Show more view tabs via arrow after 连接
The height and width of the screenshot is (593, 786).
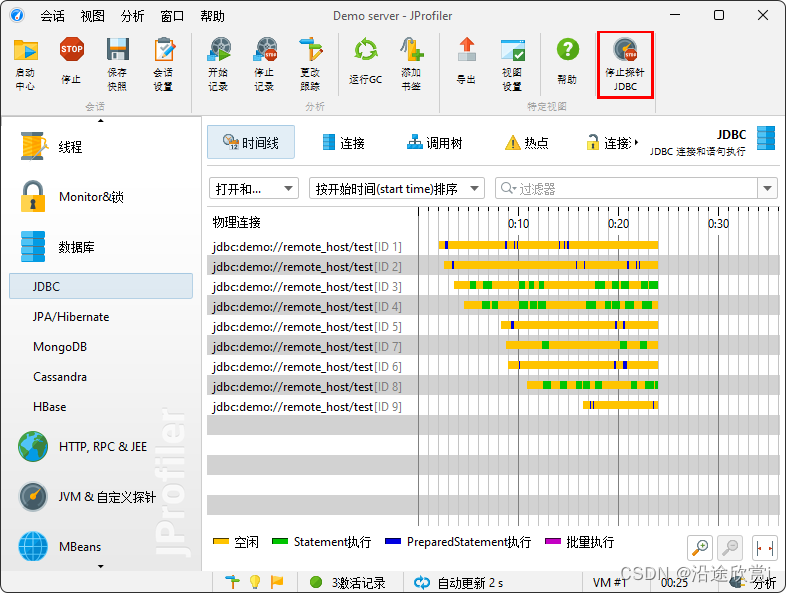pyautogui.click(x=637, y=142)
